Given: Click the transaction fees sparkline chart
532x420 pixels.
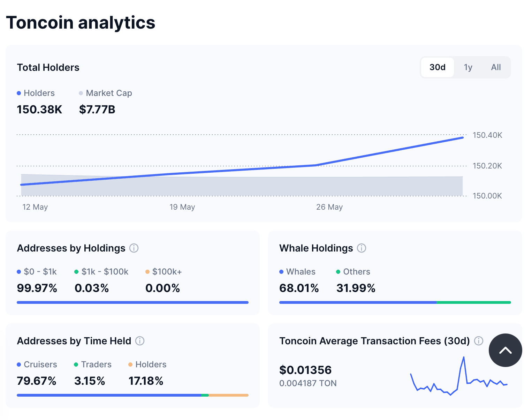Looking at the screenshot, I should click(459, 376).
